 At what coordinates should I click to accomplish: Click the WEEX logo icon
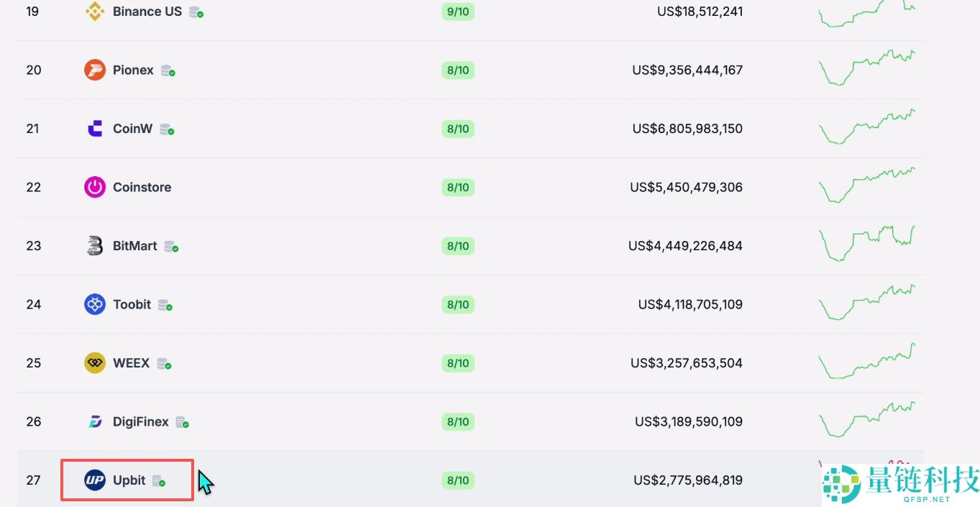coord(95,363)
